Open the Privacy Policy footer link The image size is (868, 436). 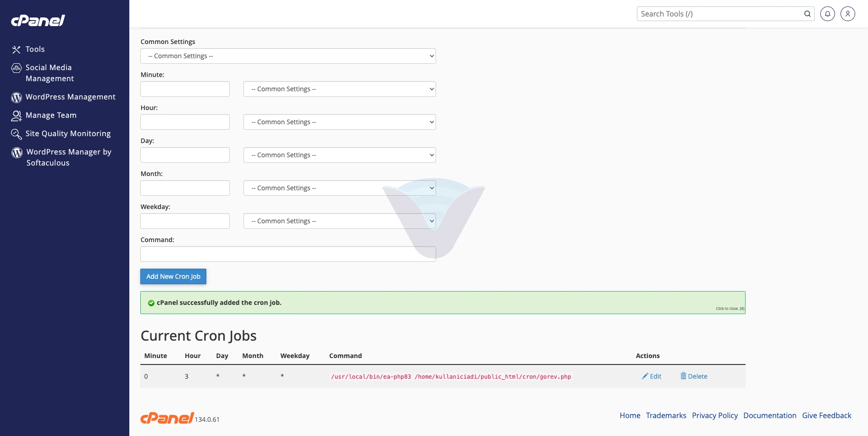715,415
